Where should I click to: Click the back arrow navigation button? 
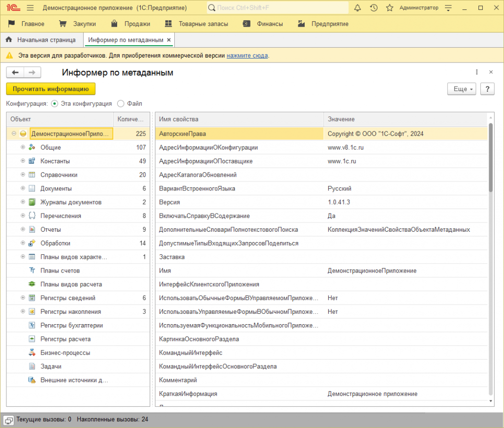[15, 73]
